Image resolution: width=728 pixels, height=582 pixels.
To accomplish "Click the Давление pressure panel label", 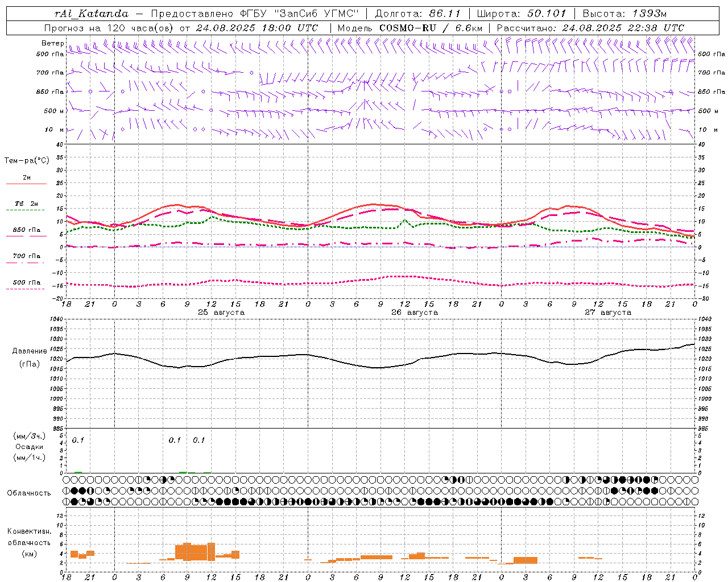I will pyautogui.click(x=30, y=351).
